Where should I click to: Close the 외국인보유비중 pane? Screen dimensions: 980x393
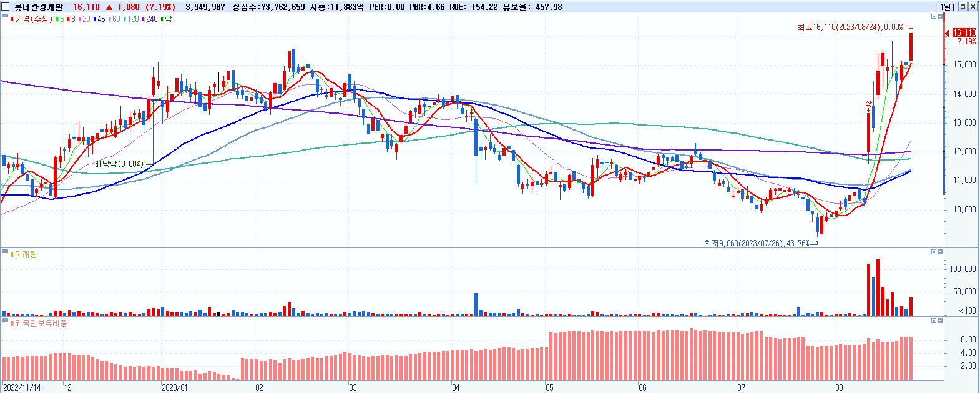941,321
